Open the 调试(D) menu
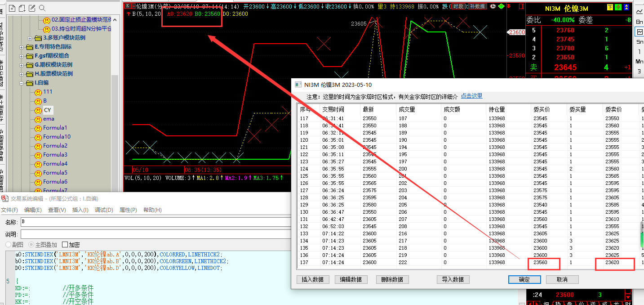644x305 pixels. tap(104, 210)
